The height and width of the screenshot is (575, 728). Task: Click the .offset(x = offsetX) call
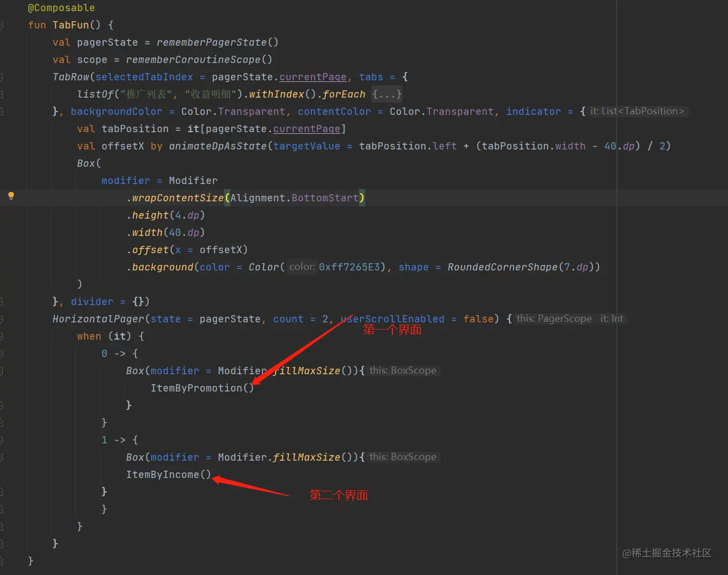point(187,250)
